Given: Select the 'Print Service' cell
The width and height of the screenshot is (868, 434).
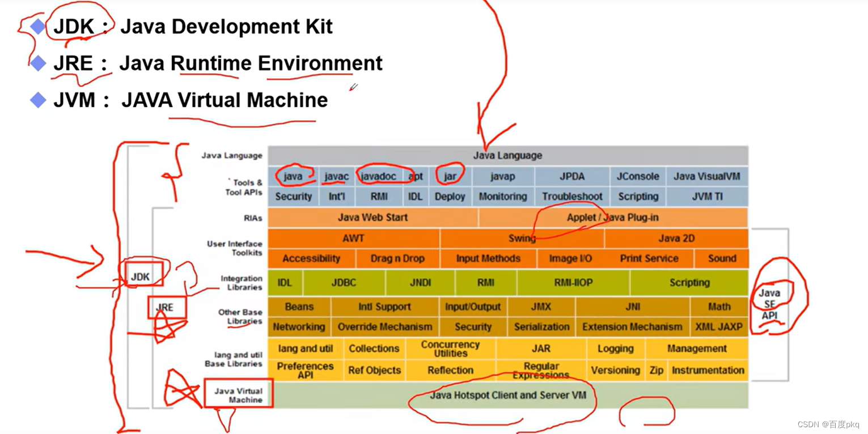Looking at the screenshot, I should point(649,258).
